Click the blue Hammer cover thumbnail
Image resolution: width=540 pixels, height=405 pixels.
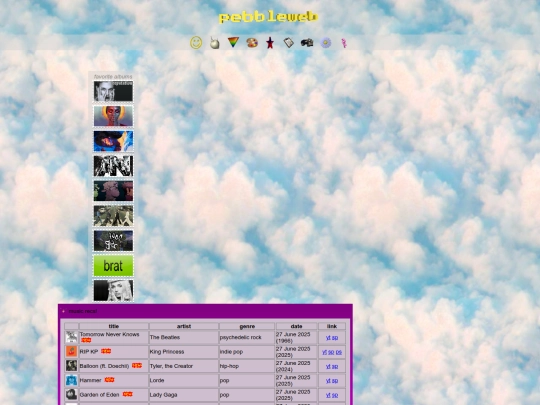click(x=71, y=380)
